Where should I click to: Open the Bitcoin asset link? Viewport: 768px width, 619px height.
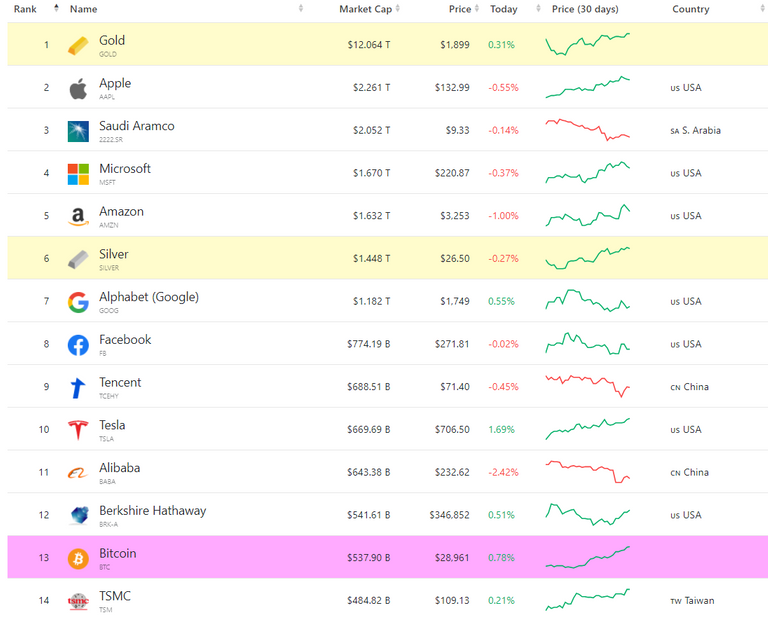click(118, 553)
